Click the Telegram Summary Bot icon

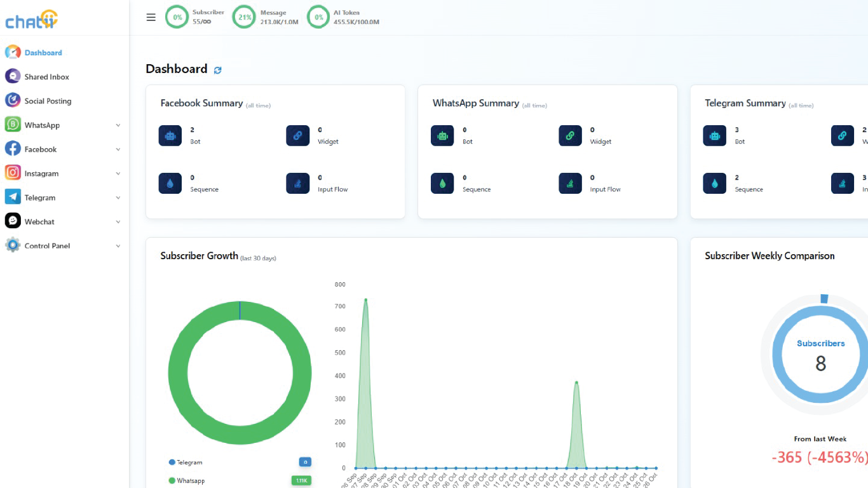coord(714,135)
